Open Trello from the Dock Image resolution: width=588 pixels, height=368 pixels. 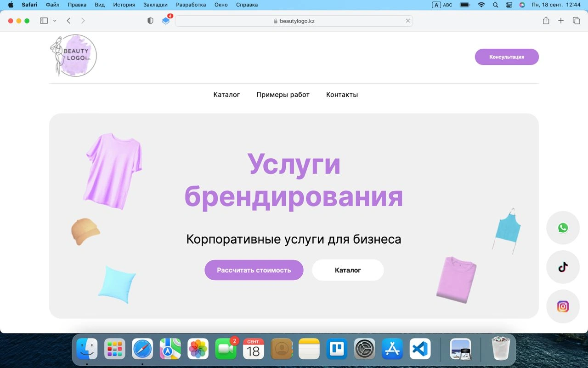pos(337,349)
